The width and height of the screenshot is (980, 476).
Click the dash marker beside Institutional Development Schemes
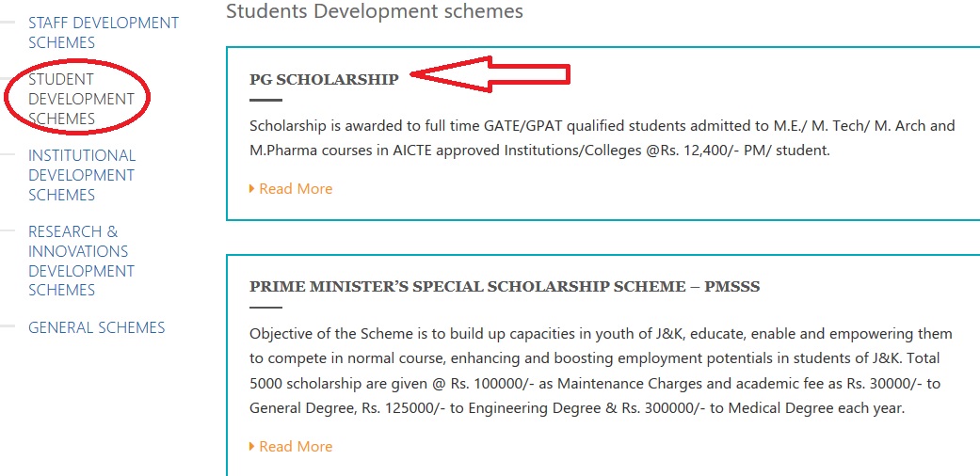point(8,154)
